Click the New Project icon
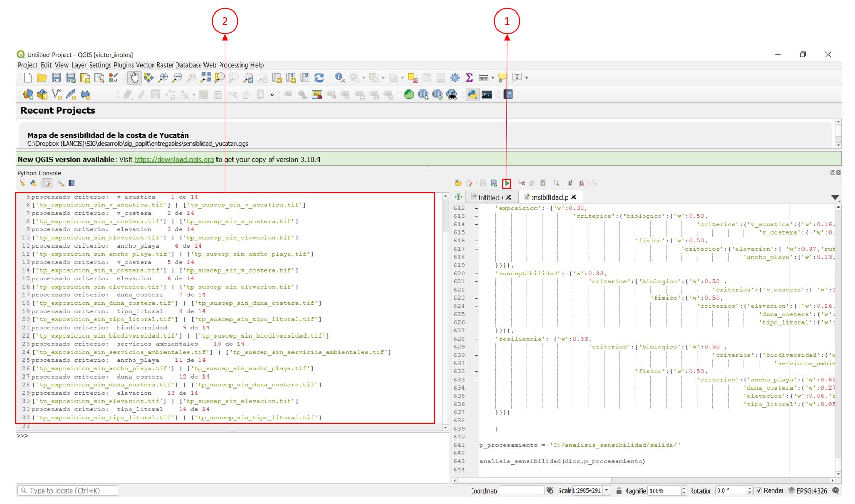855x504 pixels. point(28,77)
